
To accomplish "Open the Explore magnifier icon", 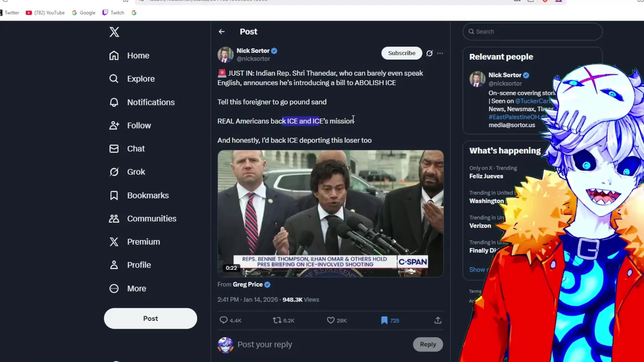I will [x=114, y=78].
